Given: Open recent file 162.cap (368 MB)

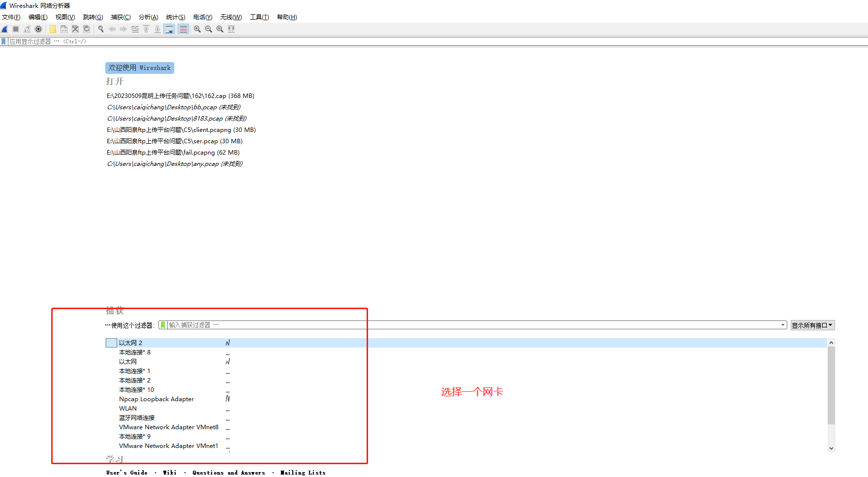Looking at the screenshot, I should tap(181, 96).
